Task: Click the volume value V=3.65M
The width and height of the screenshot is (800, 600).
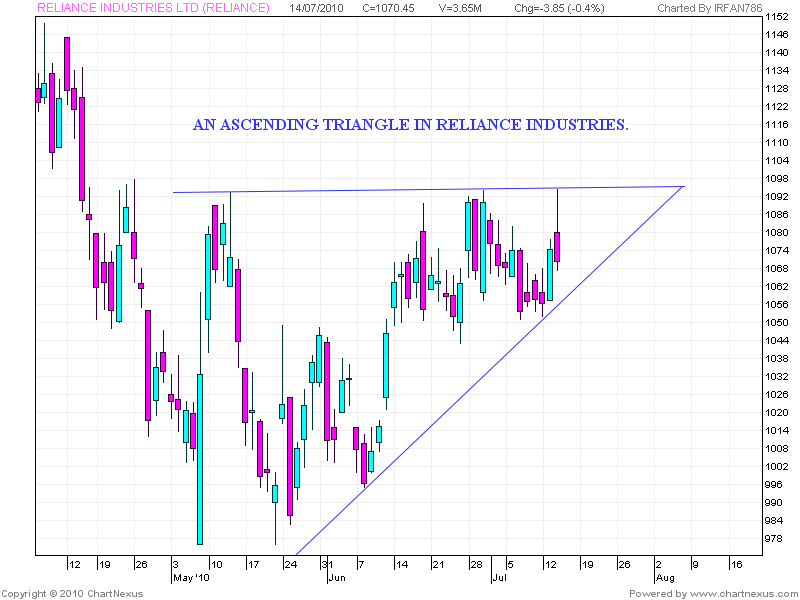Action: [x=460, y=8]
